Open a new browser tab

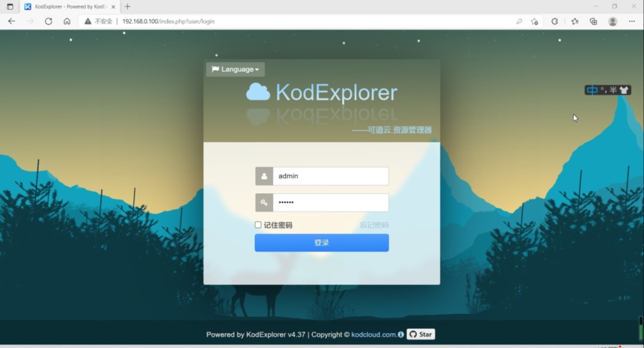[x=128, y=6]
